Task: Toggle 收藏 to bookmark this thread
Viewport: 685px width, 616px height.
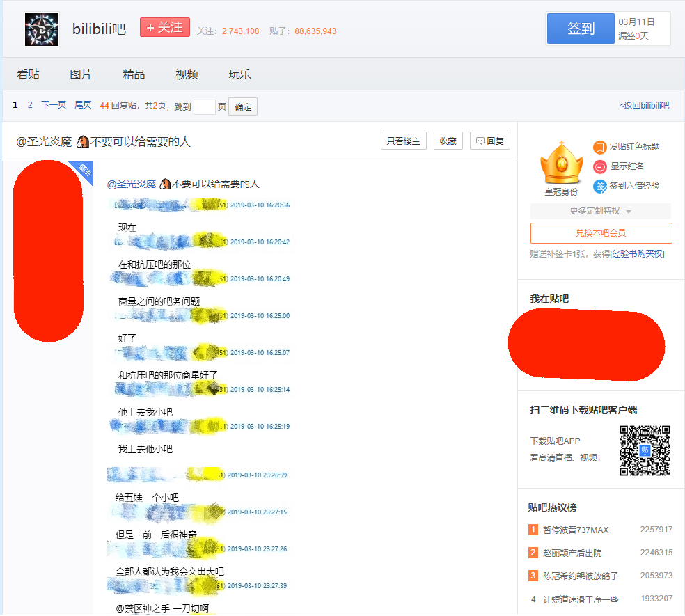Action: pyautogui.click(x=448, y=141)
